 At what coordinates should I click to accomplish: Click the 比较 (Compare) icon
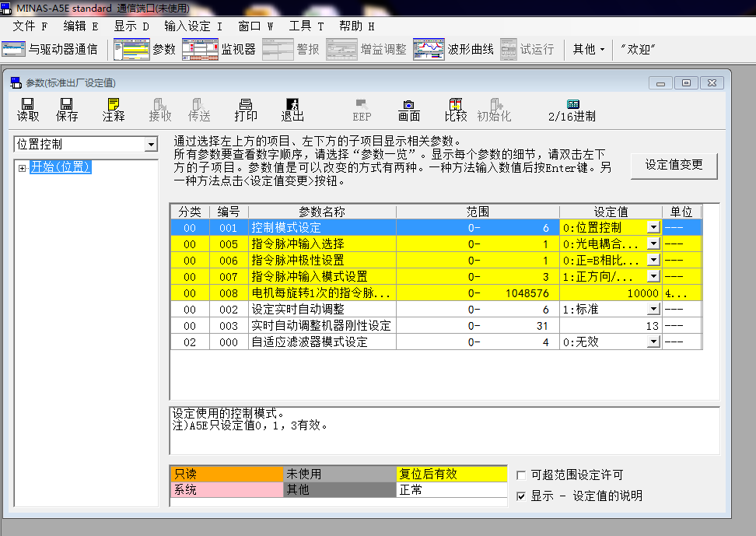tap(456, 109)
